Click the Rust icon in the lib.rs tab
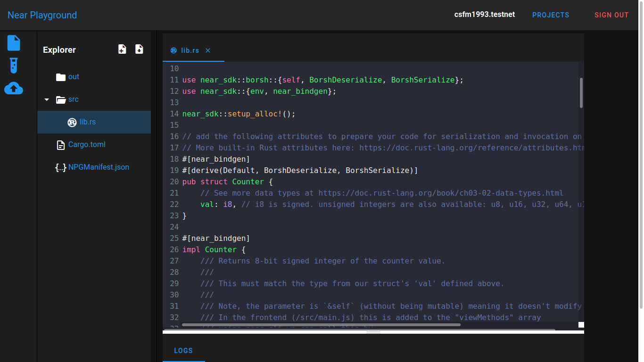 tap(173, 50)
